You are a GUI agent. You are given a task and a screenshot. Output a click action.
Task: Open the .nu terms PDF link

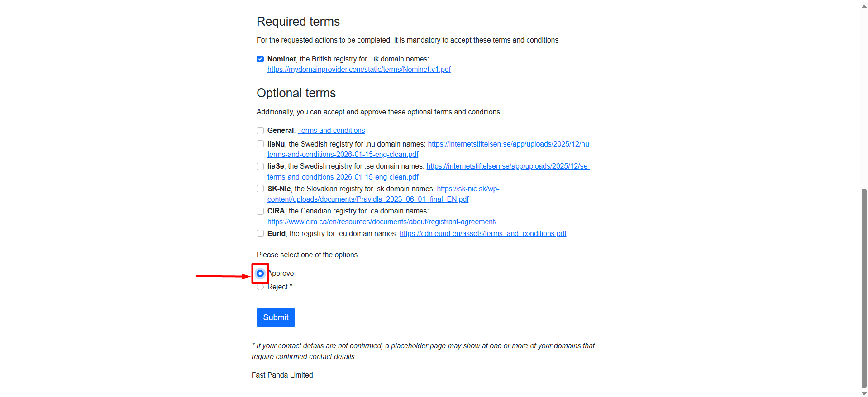[509, 144]
